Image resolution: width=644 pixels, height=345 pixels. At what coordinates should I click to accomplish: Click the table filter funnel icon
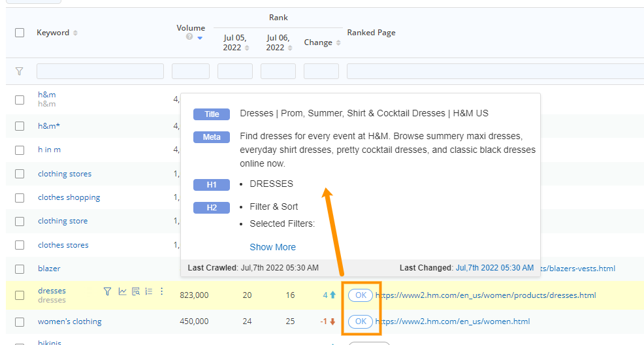coord(20,71)
